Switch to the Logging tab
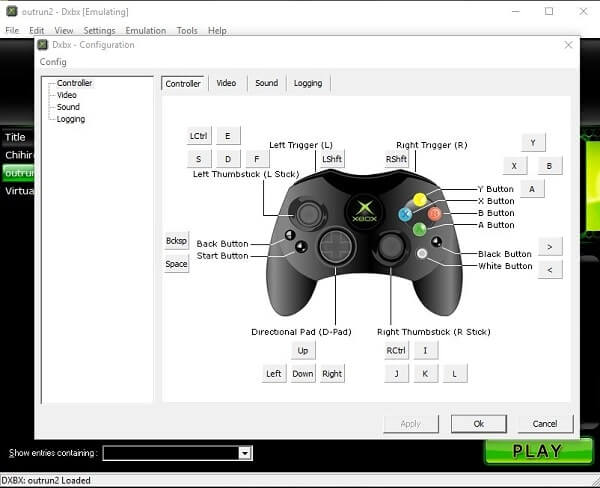 pos(308,83)
